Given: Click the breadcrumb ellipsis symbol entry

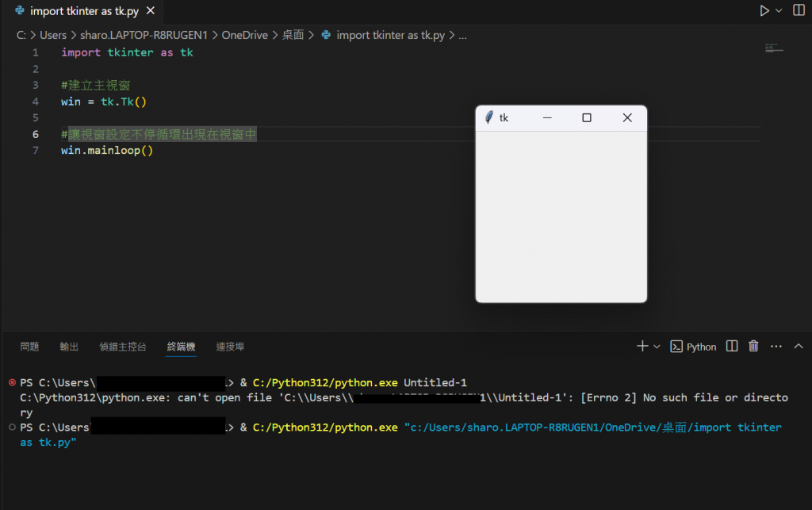Looking at the screenshot, I should click(462, 35).
